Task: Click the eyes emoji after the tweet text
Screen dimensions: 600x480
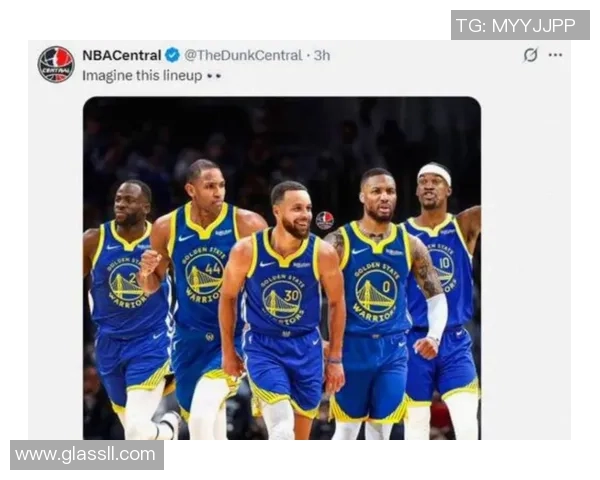Action: (x=214, y=76)
